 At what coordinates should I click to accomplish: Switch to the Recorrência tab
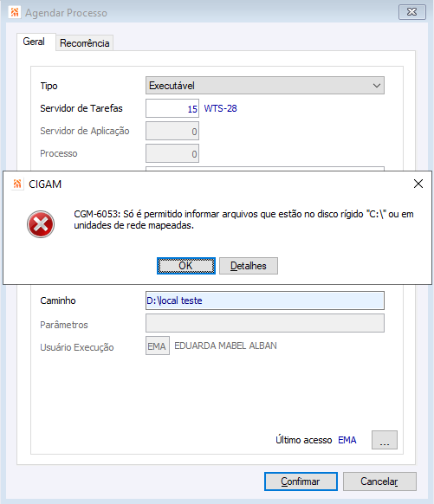click(x=85, y=43)
